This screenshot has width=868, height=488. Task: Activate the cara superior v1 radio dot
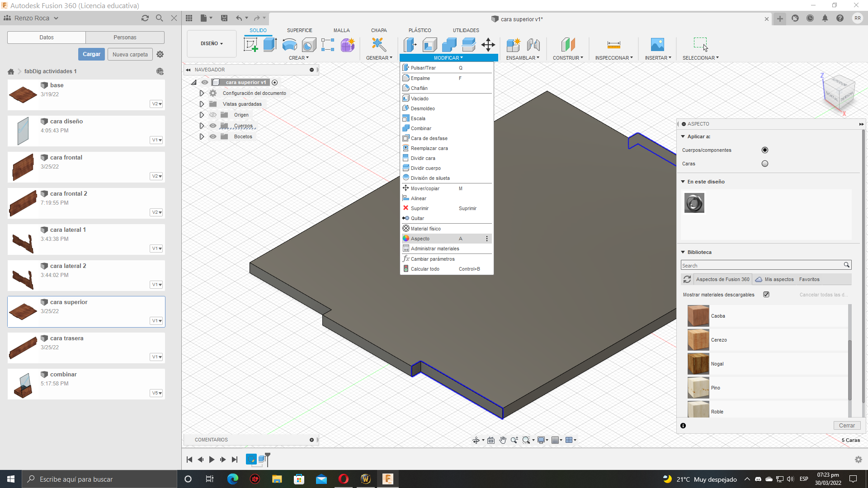(x=274, y=82)
